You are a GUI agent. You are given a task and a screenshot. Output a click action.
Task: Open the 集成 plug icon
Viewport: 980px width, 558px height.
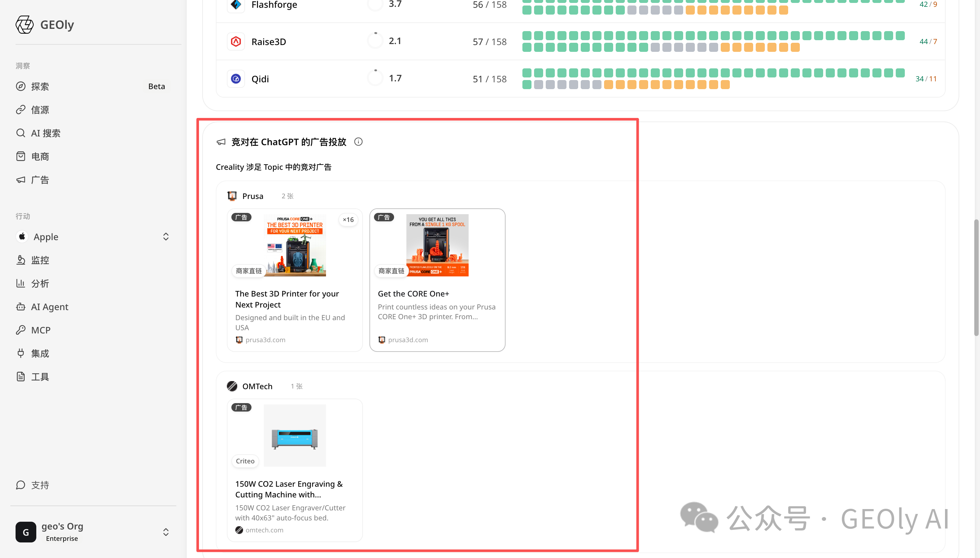[x=21, y=353]
